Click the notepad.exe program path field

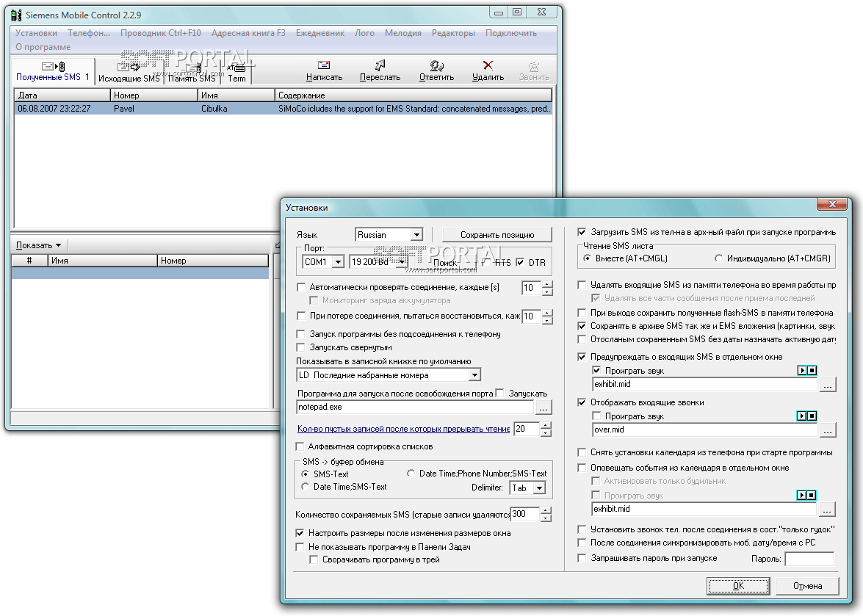point(415,407)
